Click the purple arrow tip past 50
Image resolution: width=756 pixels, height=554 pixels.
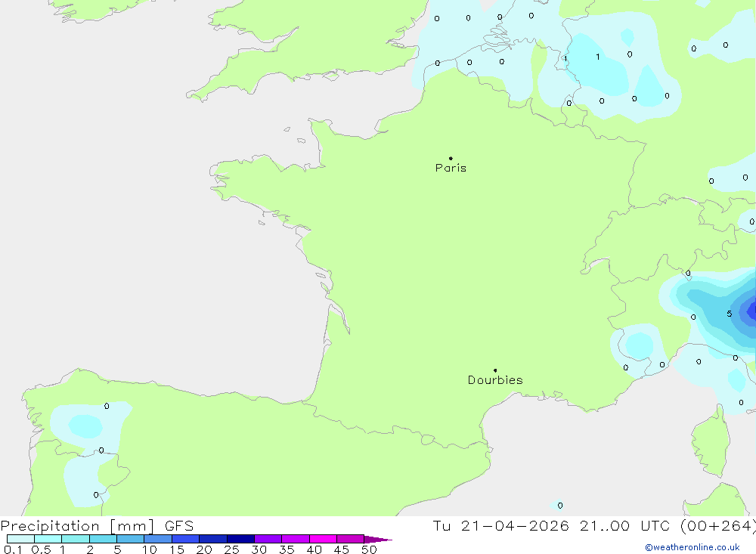pos(378,540)
